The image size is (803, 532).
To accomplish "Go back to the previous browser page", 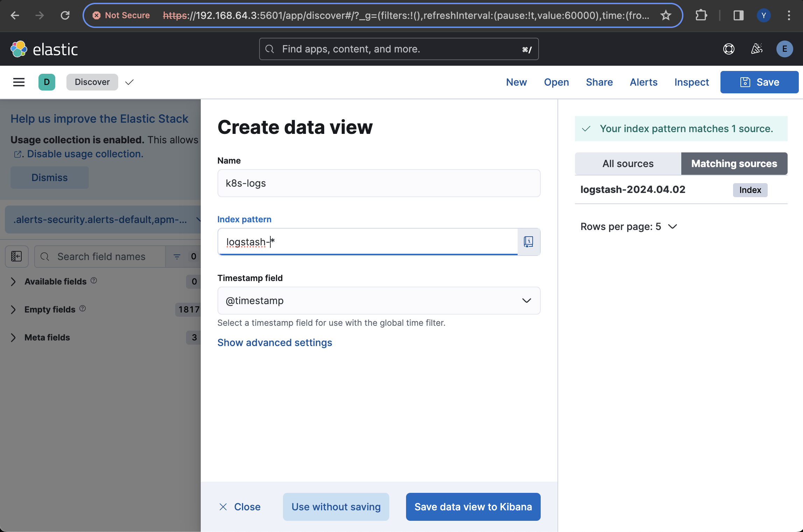I will click(15, 15).
